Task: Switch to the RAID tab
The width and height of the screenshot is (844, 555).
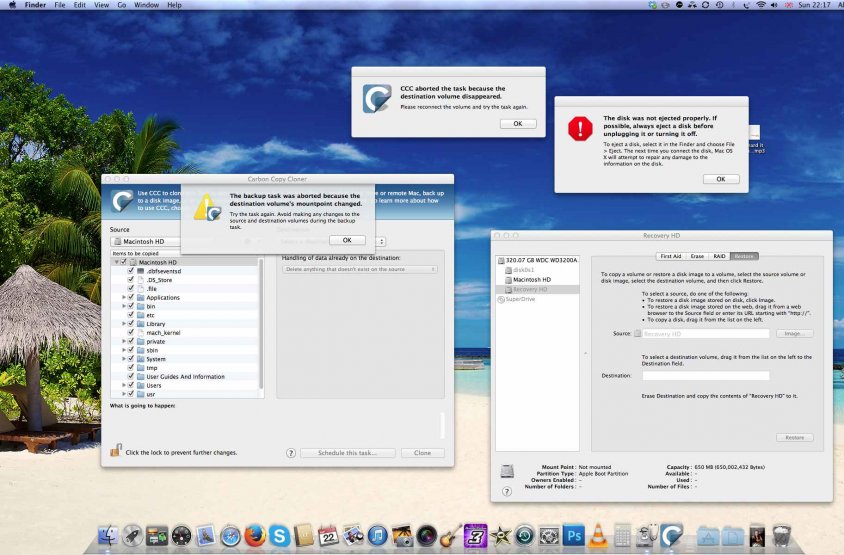Action: 719,256
